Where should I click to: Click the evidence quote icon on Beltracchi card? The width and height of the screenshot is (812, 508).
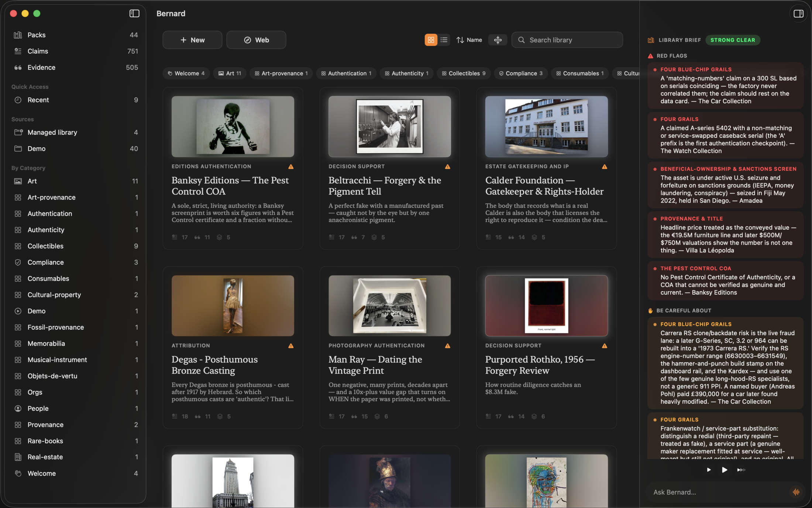[354, 237]
